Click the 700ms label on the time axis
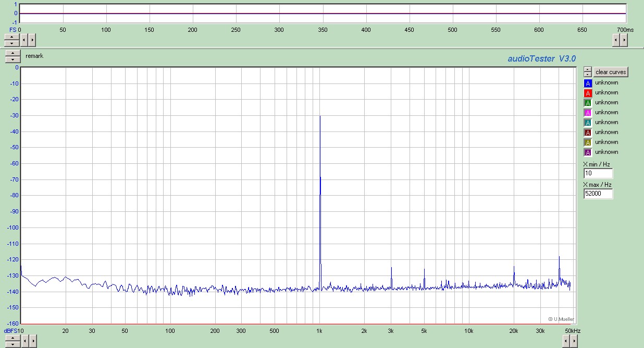This screenshot has width=644, height=348. click(625, 30)
